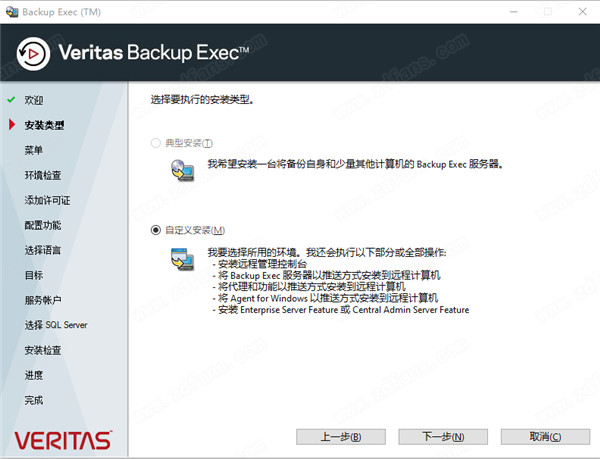Click the Veritas Backup Exec circular logo
This screenshot has height=459, width=600.
33,54
